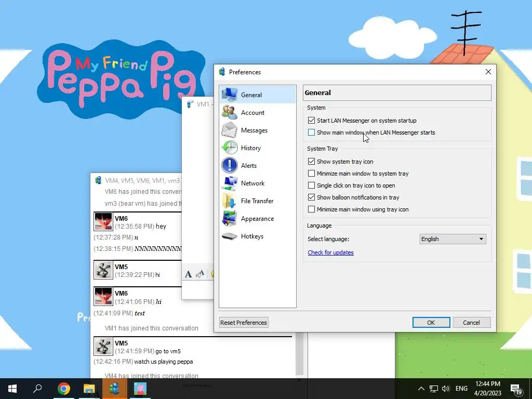Click LAN Messenger taskbar icon
This screenshot has width=532, height=399.
pyautogui.click(x=114, y=389)
